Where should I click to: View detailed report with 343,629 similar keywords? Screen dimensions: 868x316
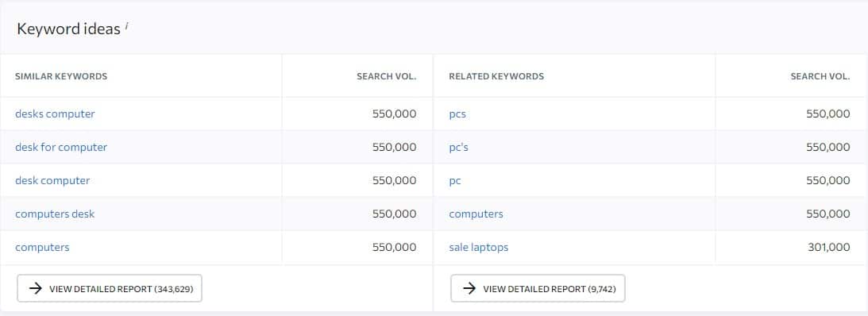click(x=110, y=288)
